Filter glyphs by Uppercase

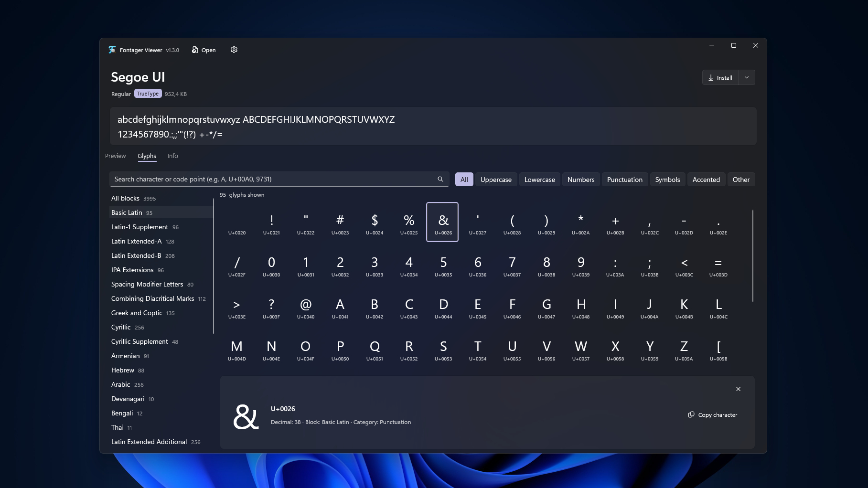[496, 180]
